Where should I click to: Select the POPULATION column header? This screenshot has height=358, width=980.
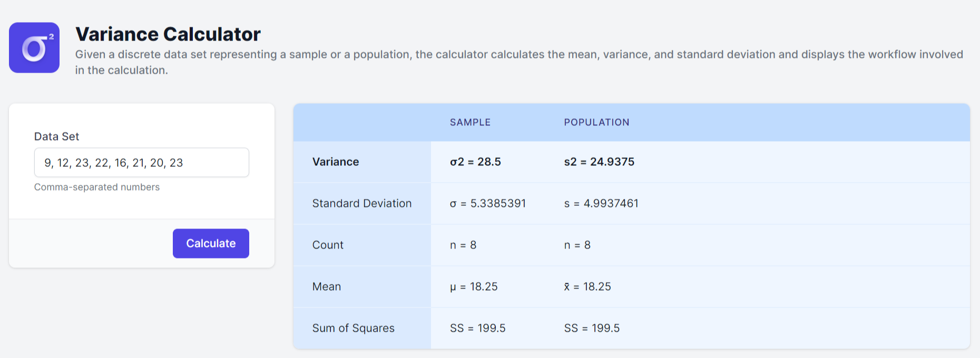pyautogui.click(x=596, y=122)
